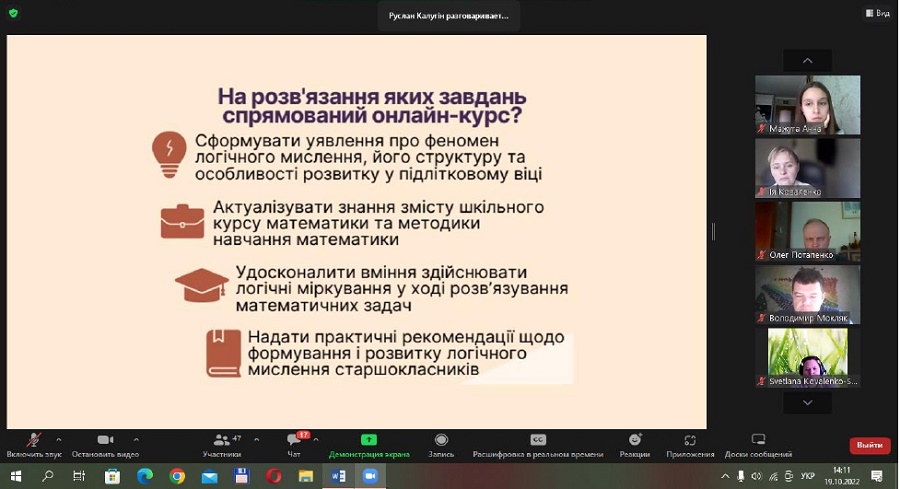
Task: Click the red Выйти leave button
Action: click(869, 445)
